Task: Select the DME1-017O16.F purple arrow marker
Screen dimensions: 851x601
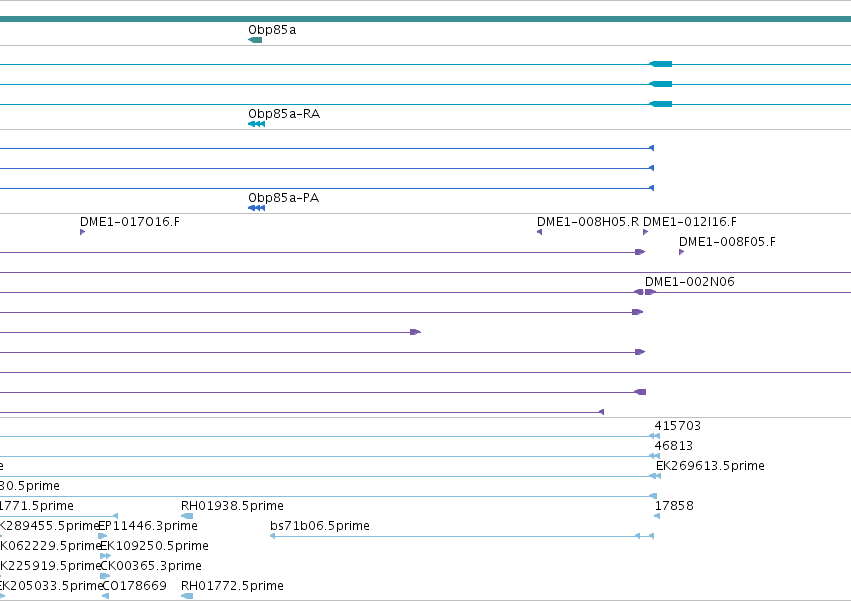Action: pos(82,232)
